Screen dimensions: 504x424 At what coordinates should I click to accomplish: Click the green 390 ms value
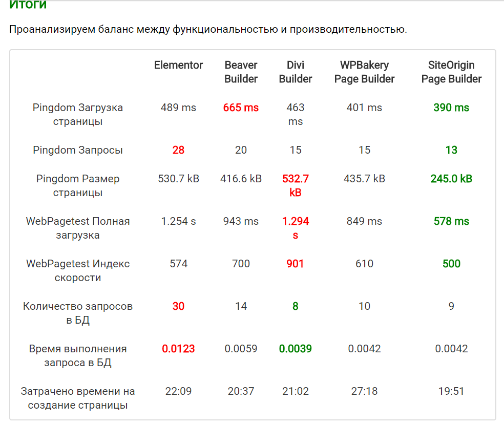pos(451,108)
